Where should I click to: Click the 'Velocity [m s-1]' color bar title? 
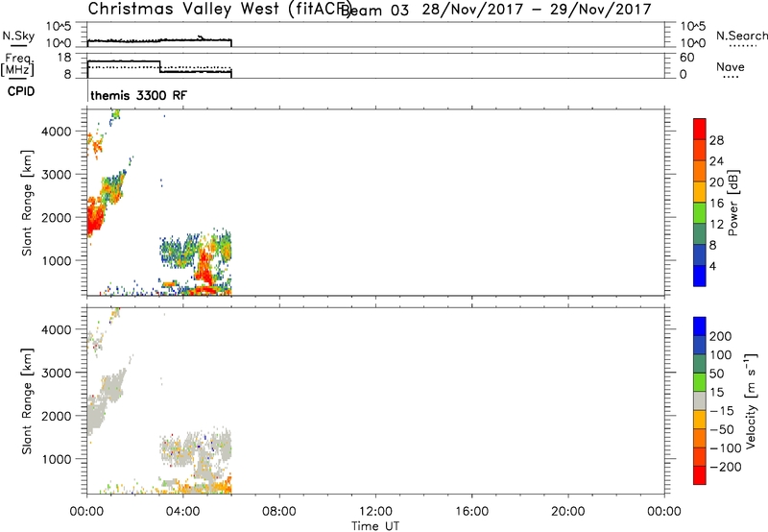click(750, 400)
